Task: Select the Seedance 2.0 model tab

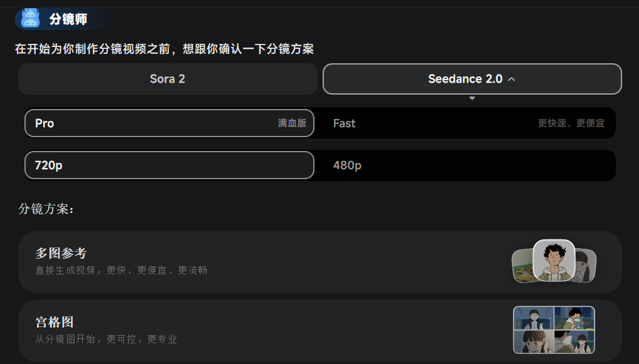Action: 472,79
